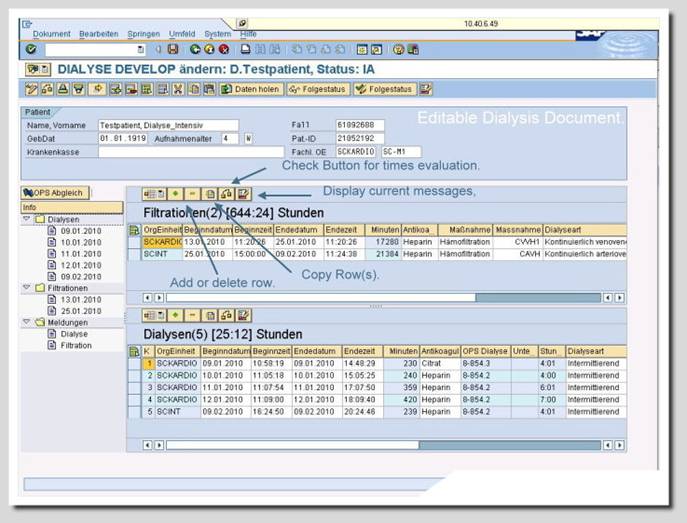
Task: Collapse the Meldungen tree folder
Action: (x=26, y=322)
